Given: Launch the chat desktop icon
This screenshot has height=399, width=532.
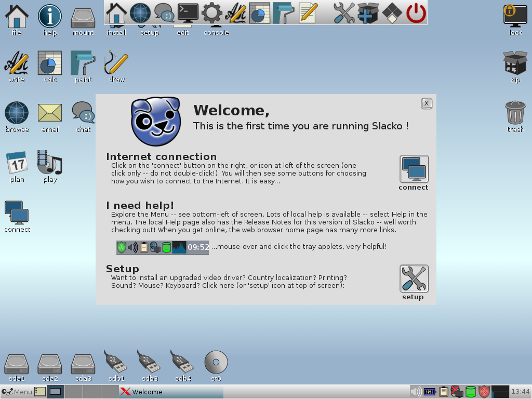Looking at the screenshot, I should 83,117.
